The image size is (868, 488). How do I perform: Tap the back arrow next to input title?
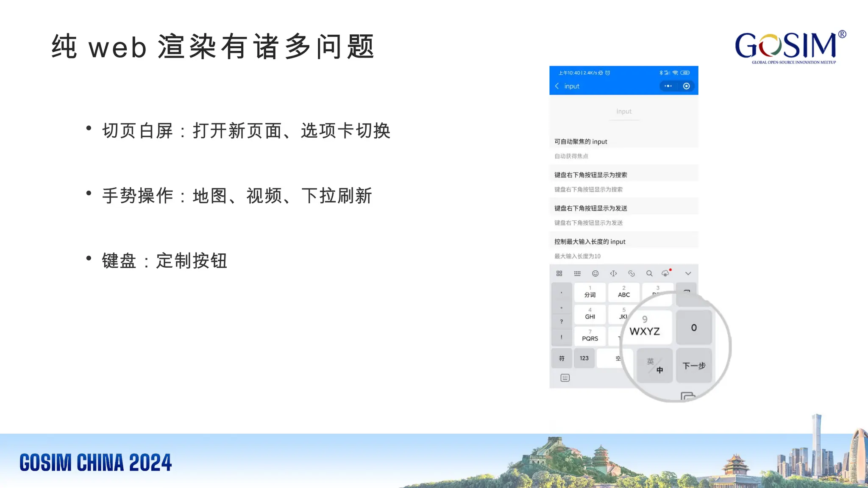[x=557, y=86]
